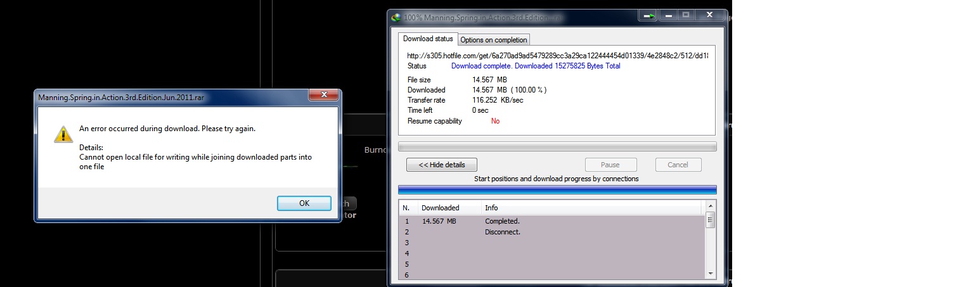Click the connections list scrollbar thumb
This screenshot has height=287, width=980.
click(711, 220)
